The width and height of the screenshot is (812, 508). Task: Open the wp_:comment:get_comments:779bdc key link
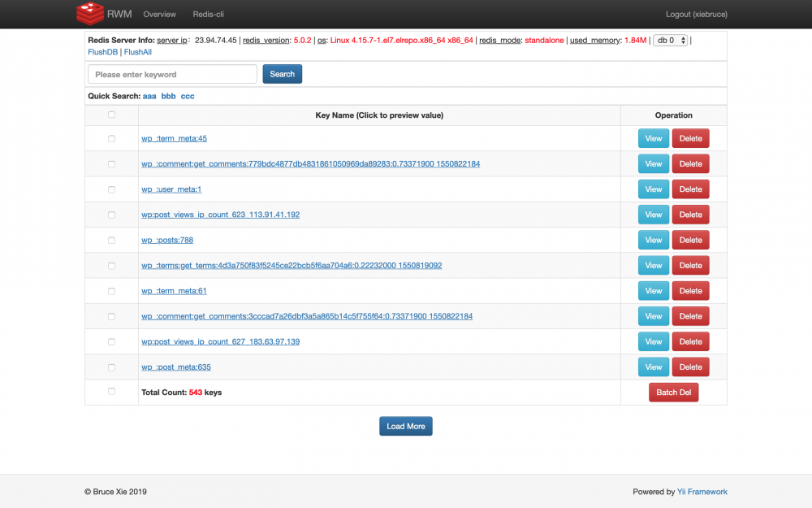click(311, 164)
